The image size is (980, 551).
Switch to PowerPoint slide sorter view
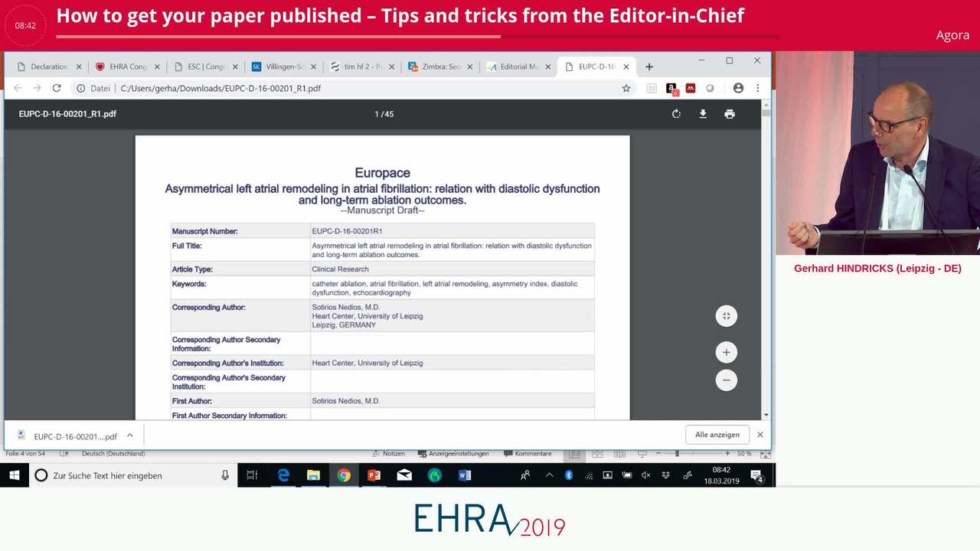coord(597,453)
